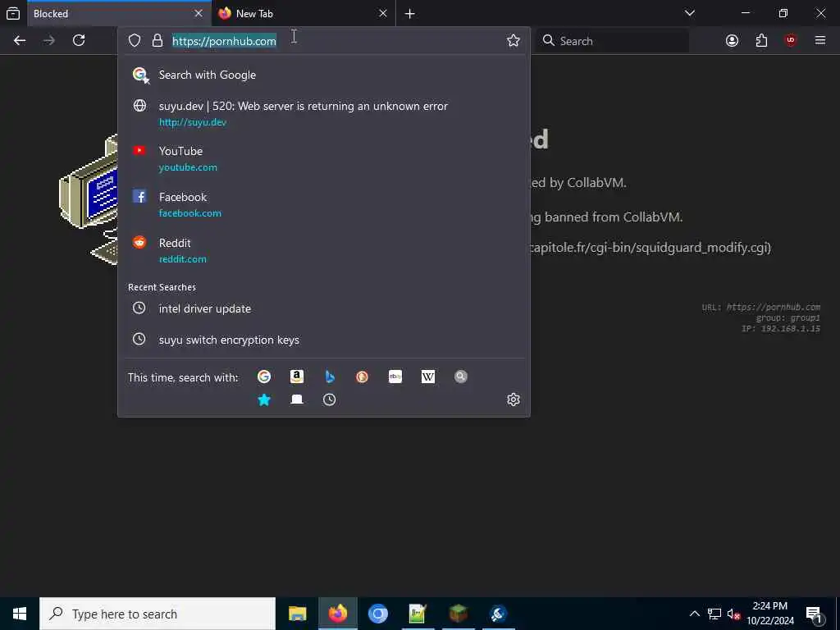Viewport: 840px width, 630px height.
Task: Click the muted volume tray icon
Action: (733, 614)
